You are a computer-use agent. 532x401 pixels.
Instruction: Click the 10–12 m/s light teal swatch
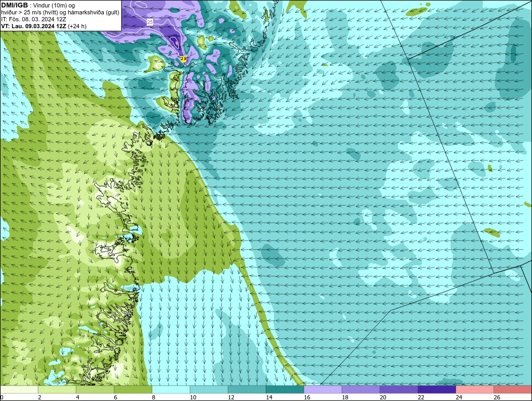209,389
